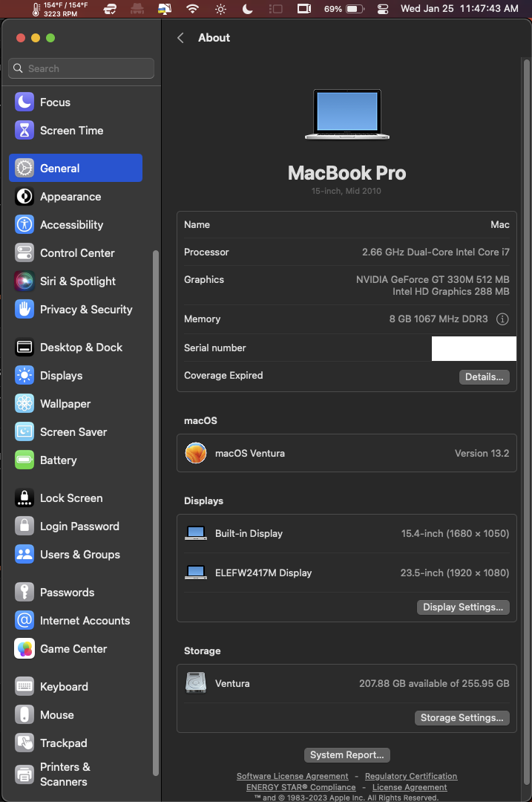Open Storage Settings... button
Screen dimensions: 532x802
click(462, 717)
